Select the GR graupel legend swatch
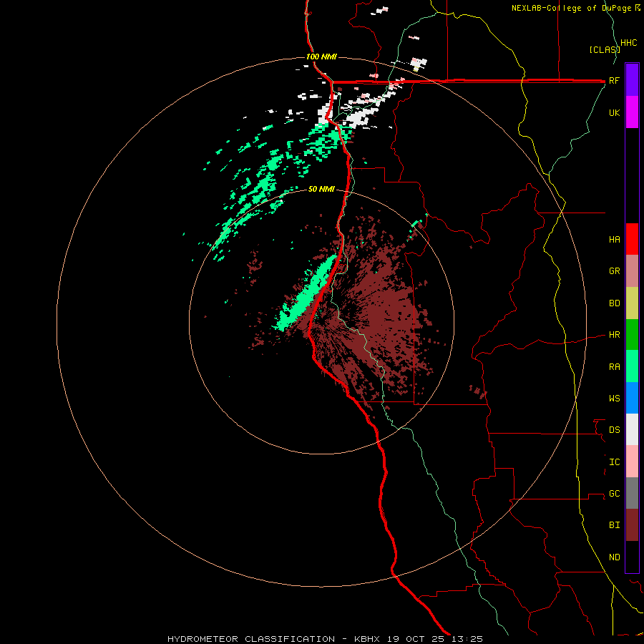The image size is (644, 644). (632, 271)
